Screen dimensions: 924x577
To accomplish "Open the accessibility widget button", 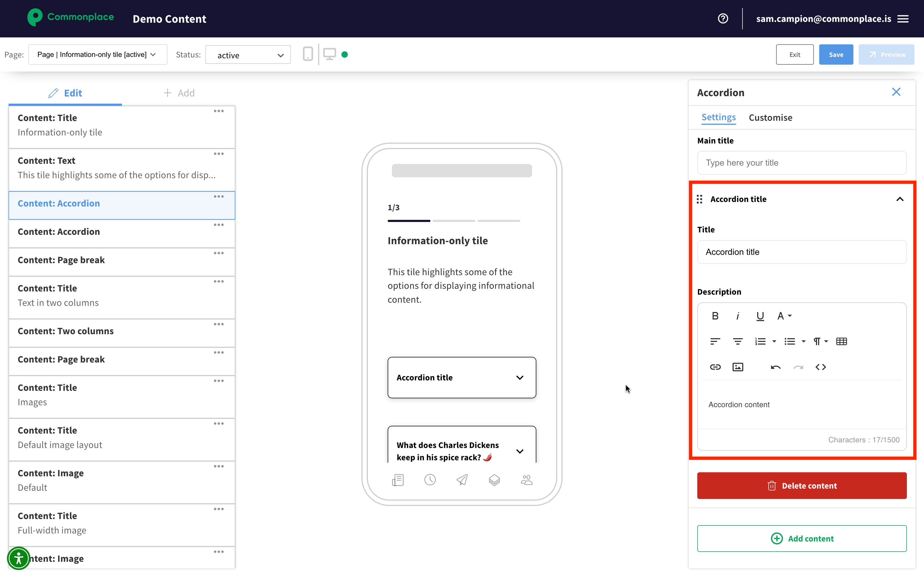I will pos(18,558).
